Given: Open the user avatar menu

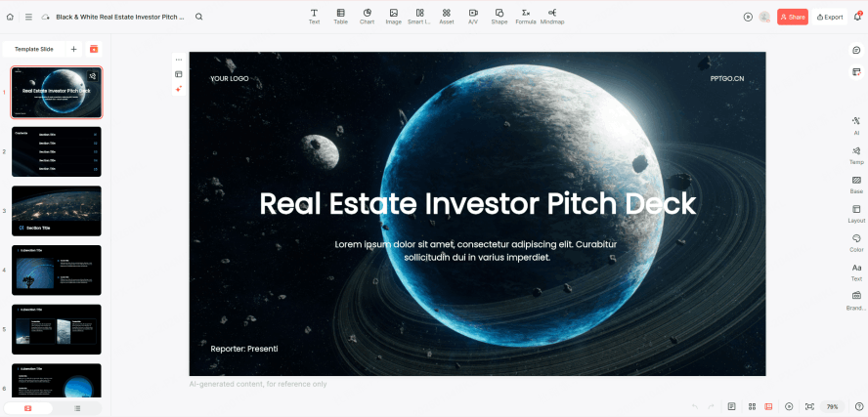Looking at the screenshot, I should (764, 18).
